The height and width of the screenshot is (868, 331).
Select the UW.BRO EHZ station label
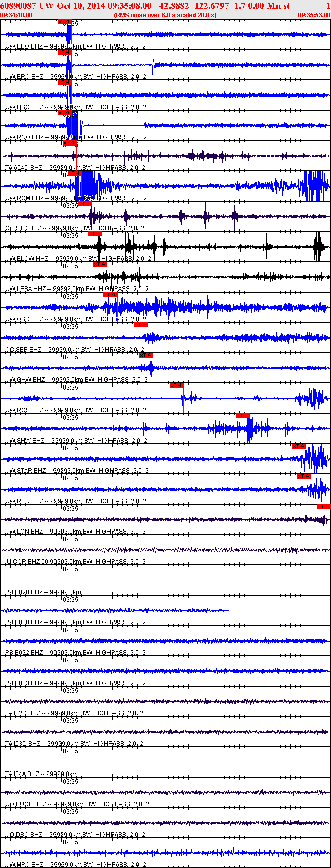[x=76, y=77]
